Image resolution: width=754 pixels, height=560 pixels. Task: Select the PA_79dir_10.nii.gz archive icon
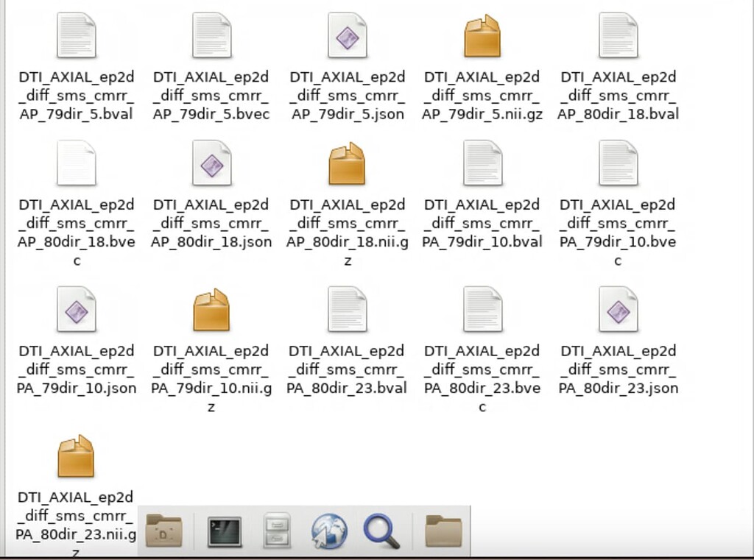coord(212,309)
